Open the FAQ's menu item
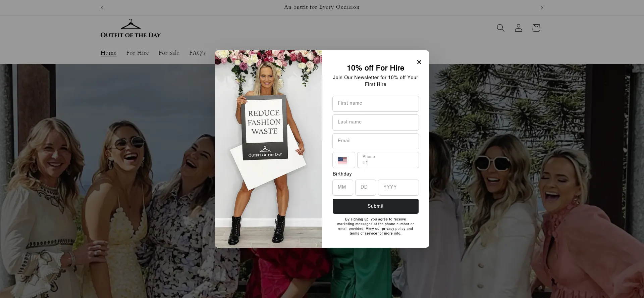This screenshot has height=298, width=644. [197, 53]
